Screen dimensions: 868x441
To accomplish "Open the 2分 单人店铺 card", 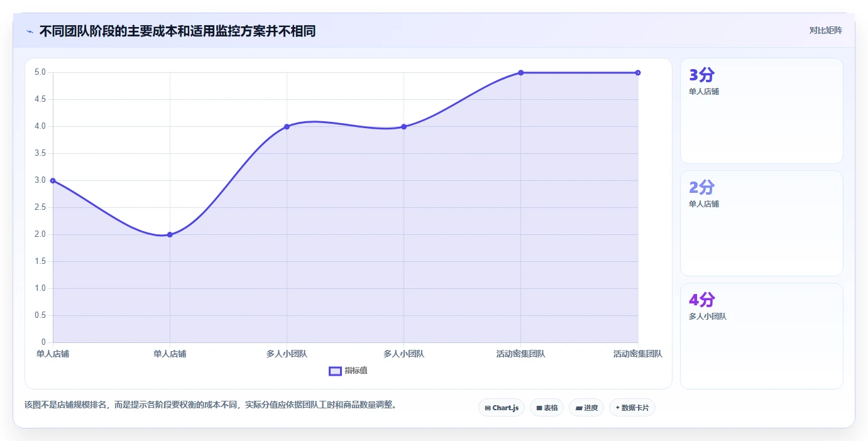I will (x=761, y=223).
